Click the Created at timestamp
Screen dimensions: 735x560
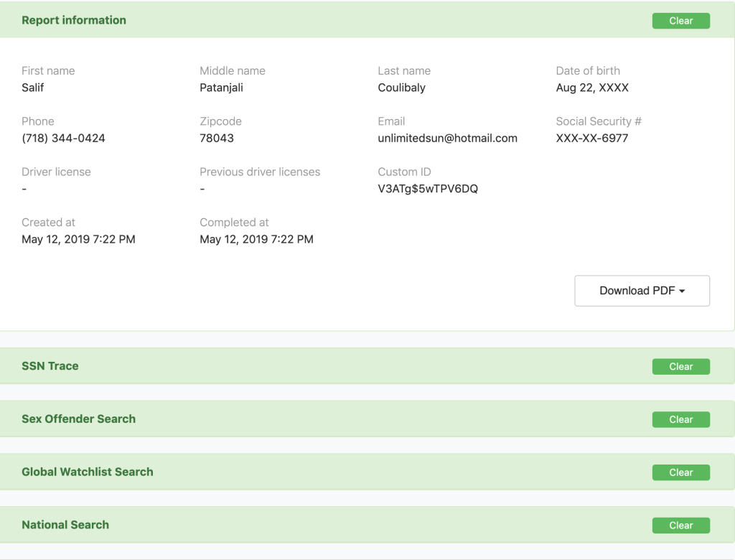[78, 239]
